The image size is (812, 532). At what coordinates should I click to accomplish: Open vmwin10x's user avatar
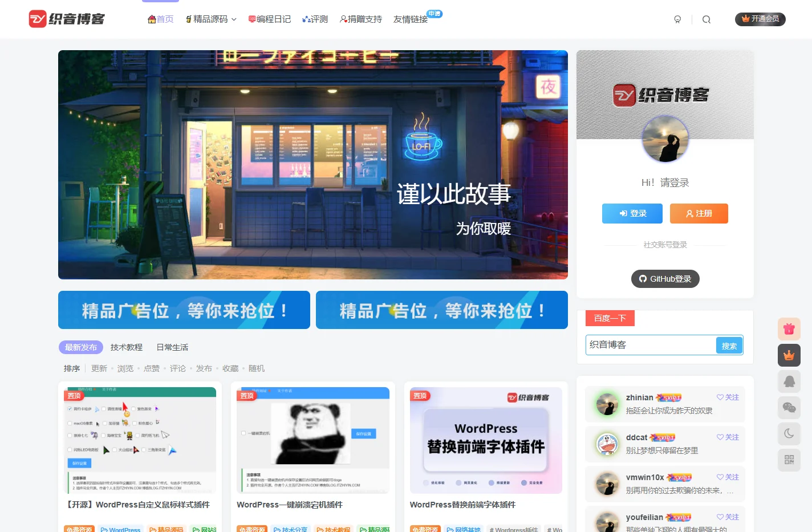click(607, 484)
